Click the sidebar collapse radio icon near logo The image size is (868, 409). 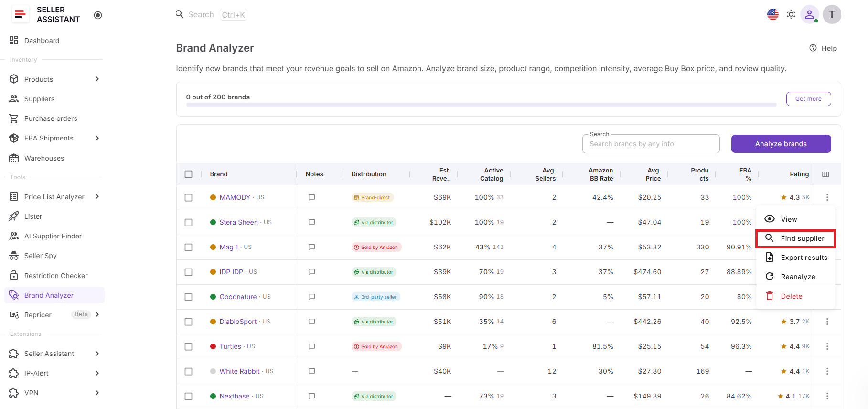[x=98, y=15]
